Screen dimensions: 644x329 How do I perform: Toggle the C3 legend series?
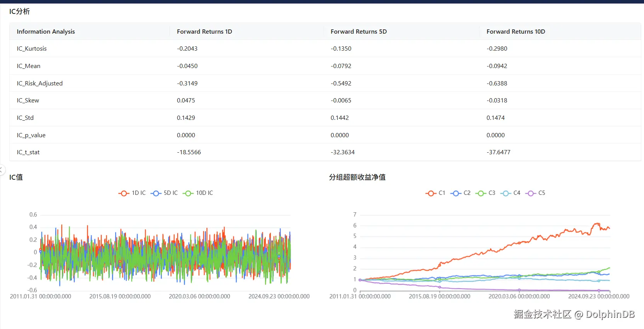coord(485,193)
